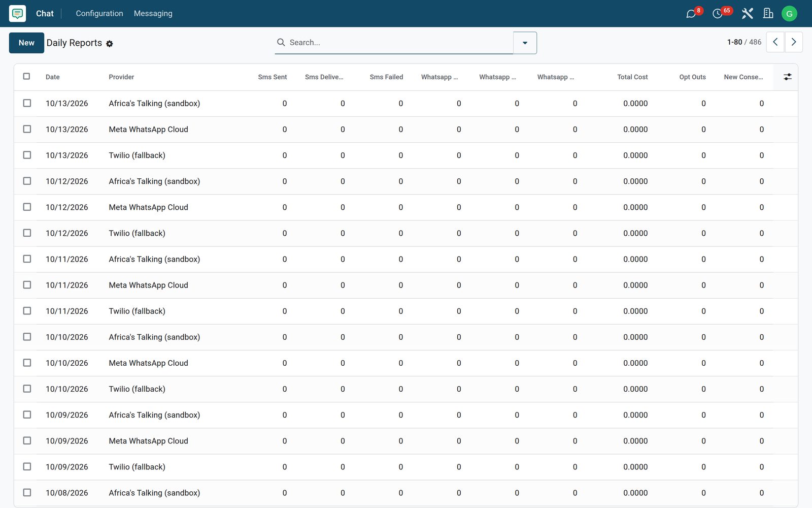Check the 10/10/2026 Africa's Talking row checkbox
Image resolution: width=812 pixels, height=508 pixels.
(x=27, y=337)
